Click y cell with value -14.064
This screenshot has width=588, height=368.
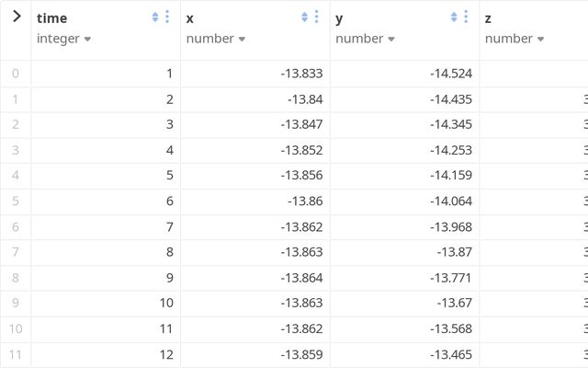pos(451,201)
